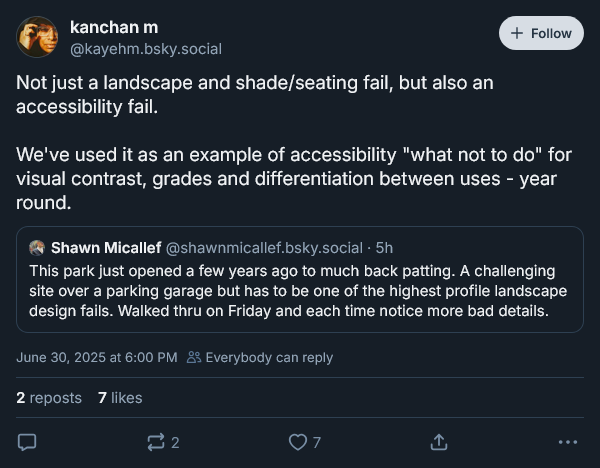Click the share upload icon
600x468 pixels.
coord(438,441)
